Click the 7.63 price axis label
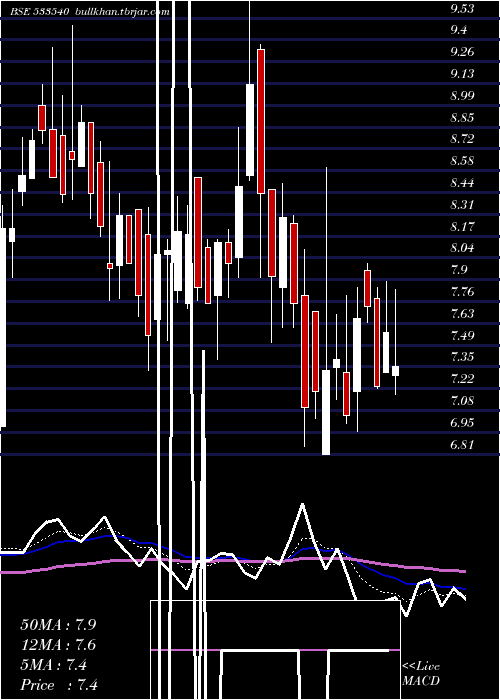Viewport: 500px width, 700px height. [462, 313]
